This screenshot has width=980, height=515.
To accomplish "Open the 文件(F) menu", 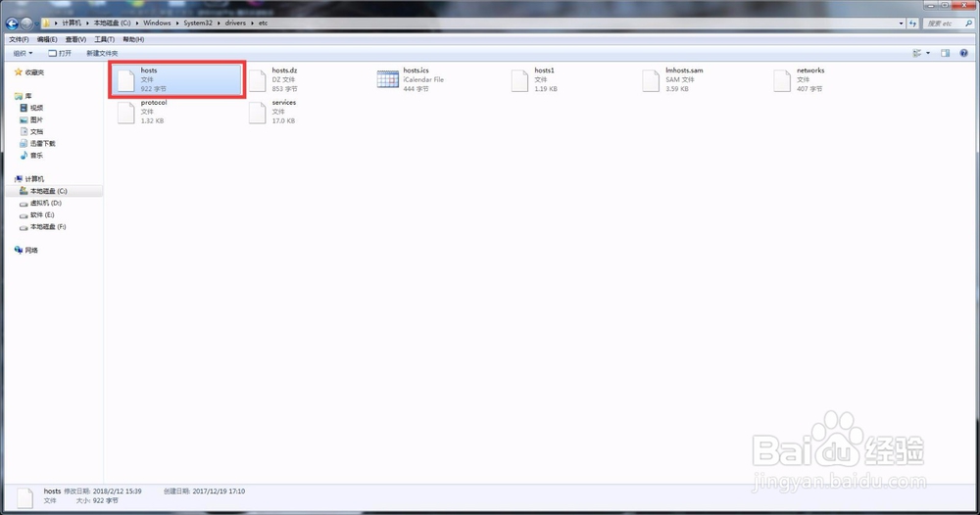I will pyautogui.click(x=19, y=39).
